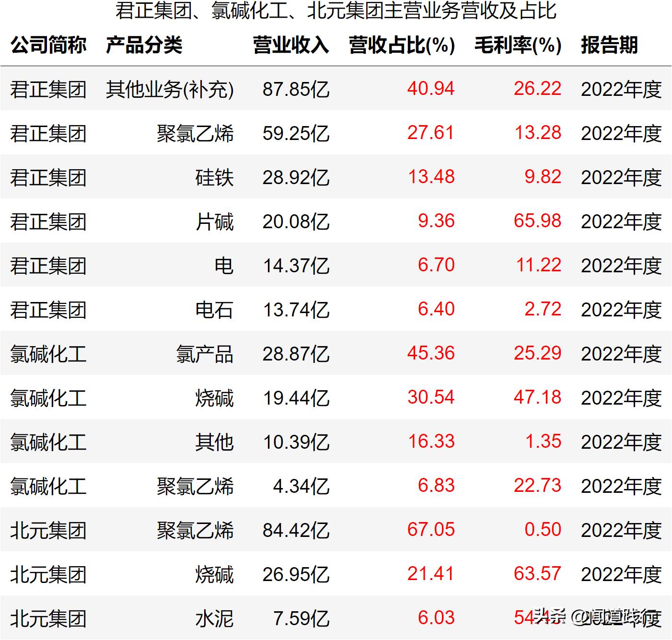Image resolution: width=672 pixels, height=640 pixels.
Task: Click the 2.72 gross margin value
Action: click(543, 309)
